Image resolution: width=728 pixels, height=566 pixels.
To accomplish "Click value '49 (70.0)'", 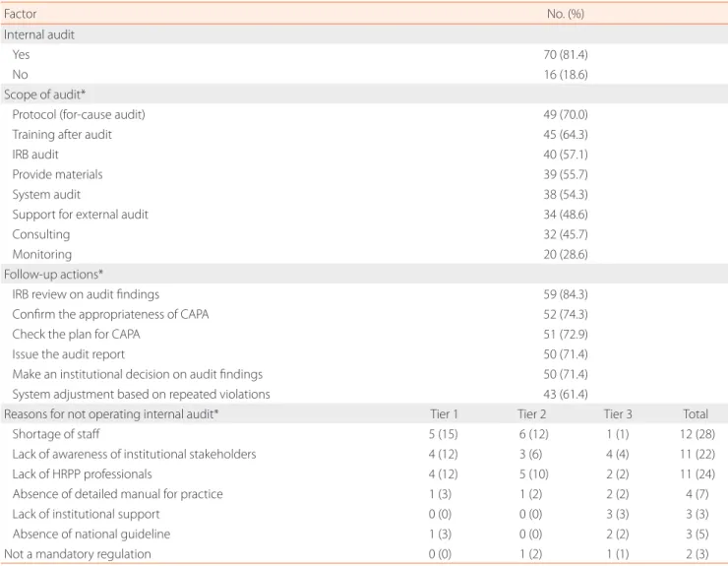I will click(566, 115).
